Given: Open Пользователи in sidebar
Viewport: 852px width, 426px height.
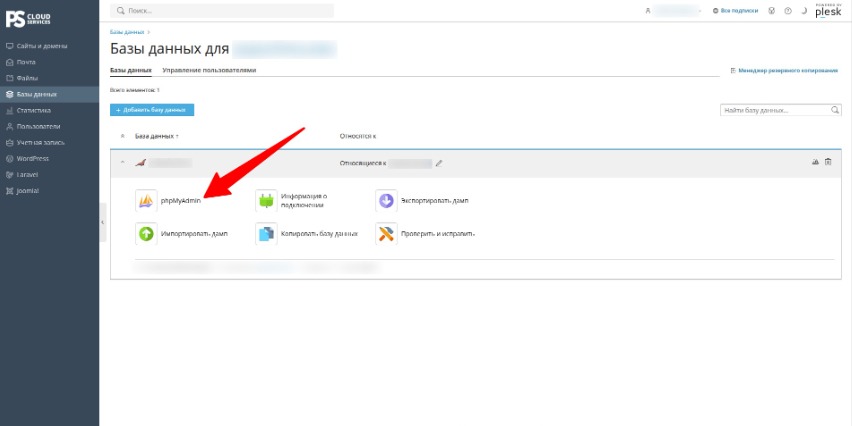Looking at the screenshot, I should click(x=49, y=127).
